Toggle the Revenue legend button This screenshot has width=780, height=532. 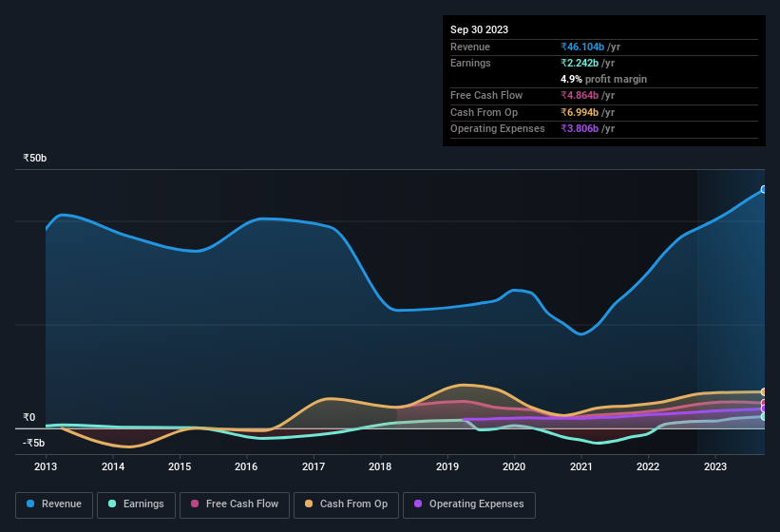click(54, 504)
